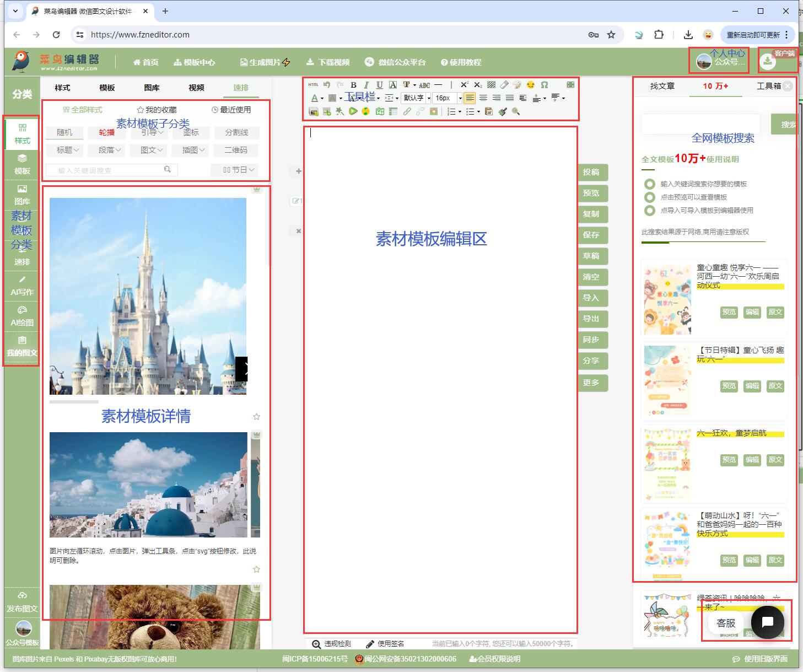Viewport: 803px width, 672px height.
Task: Insert special character with Omega icon
Action: 544,85
